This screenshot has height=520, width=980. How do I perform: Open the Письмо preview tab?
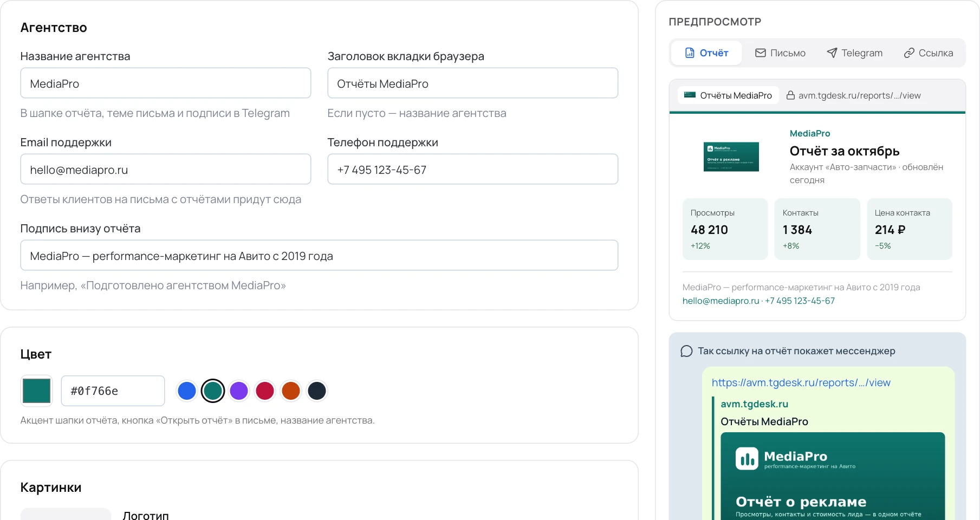click(780, 53)
